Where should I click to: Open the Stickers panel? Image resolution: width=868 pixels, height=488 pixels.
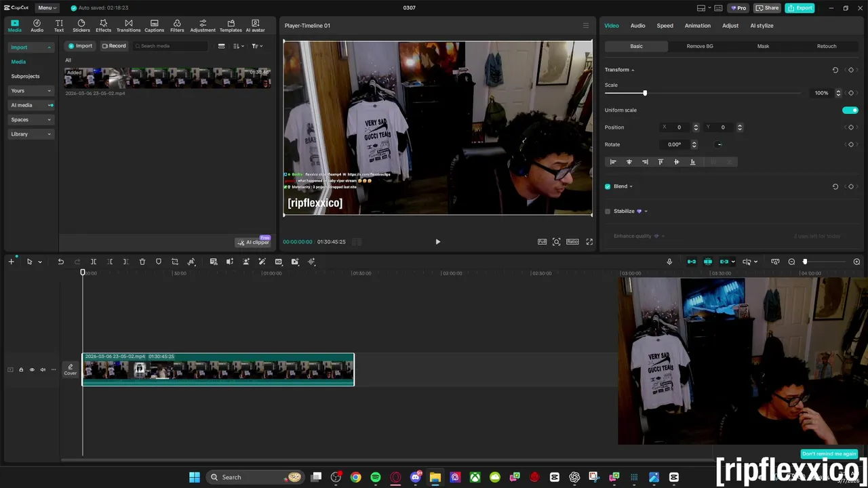point(81,26)
